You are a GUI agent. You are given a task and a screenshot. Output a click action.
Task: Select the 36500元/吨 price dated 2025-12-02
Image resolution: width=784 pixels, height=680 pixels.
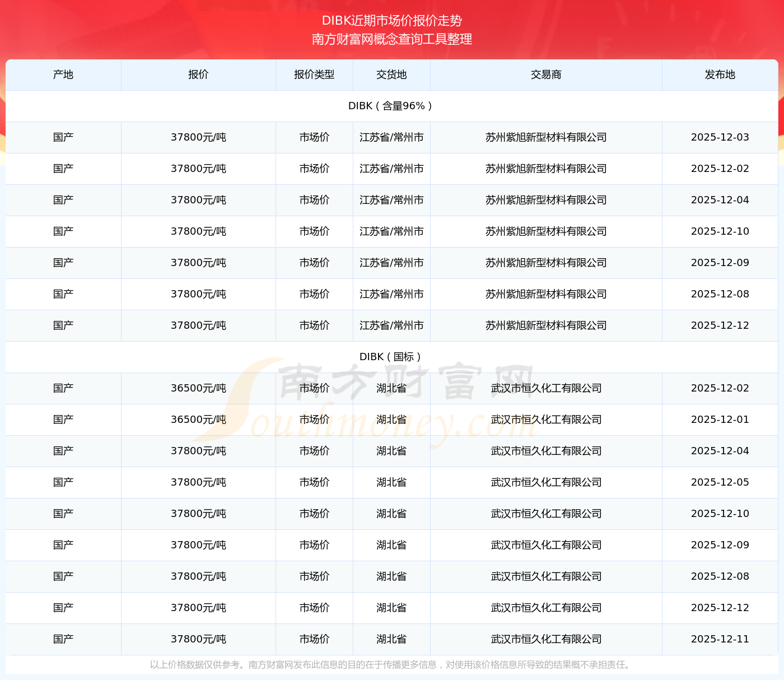[x=198, y=388]
